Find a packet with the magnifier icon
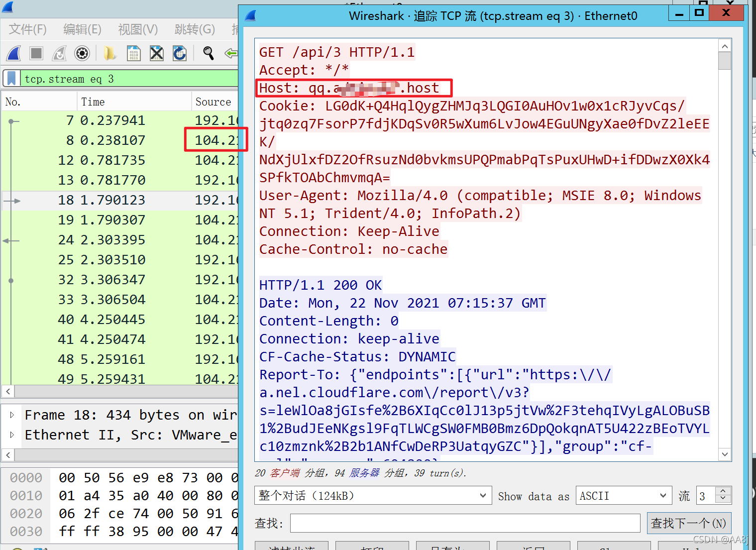Image resolution: width=756 pixels, height=550 pixels. click(x=209, y=53)
